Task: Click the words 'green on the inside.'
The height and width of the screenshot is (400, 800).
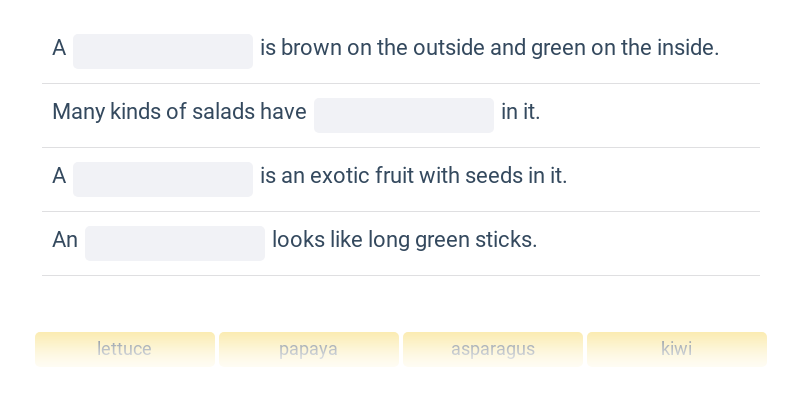Action: pyautogui.click(x=625, y=48)
